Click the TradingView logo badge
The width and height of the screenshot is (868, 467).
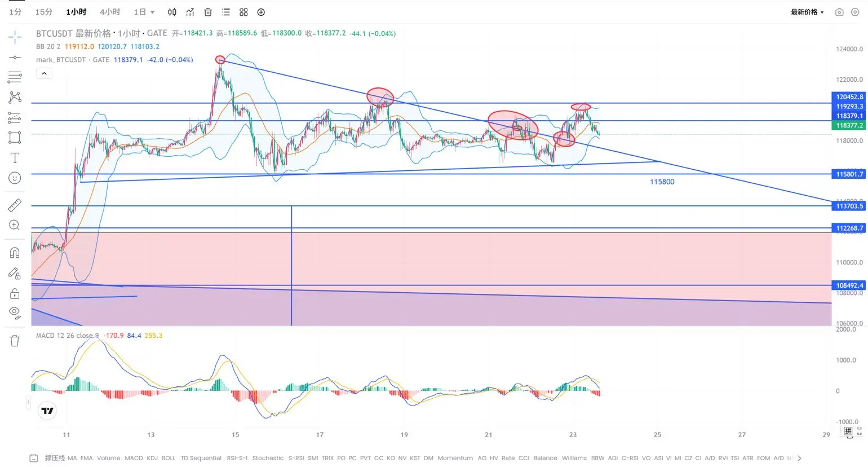[47, 411]
